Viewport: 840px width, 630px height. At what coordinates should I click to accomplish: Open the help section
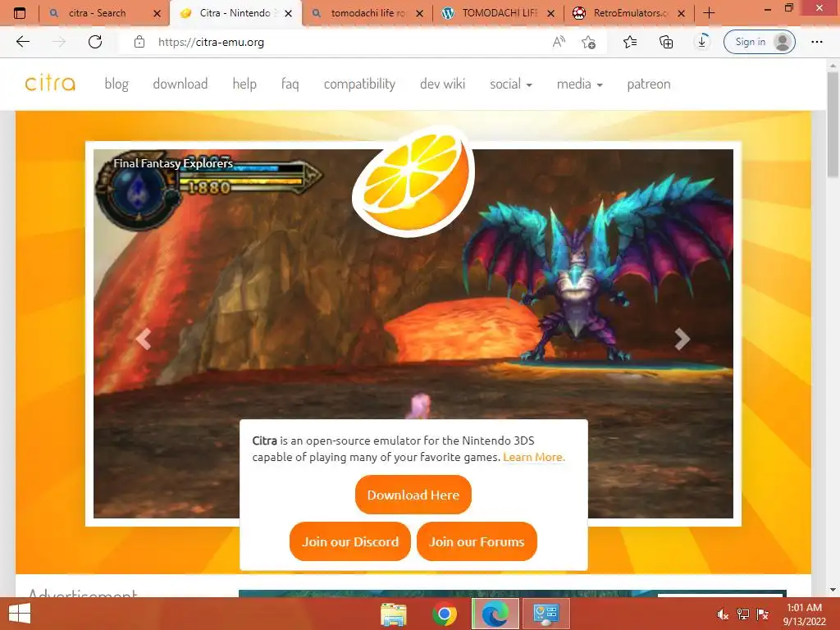click(244, 84)
